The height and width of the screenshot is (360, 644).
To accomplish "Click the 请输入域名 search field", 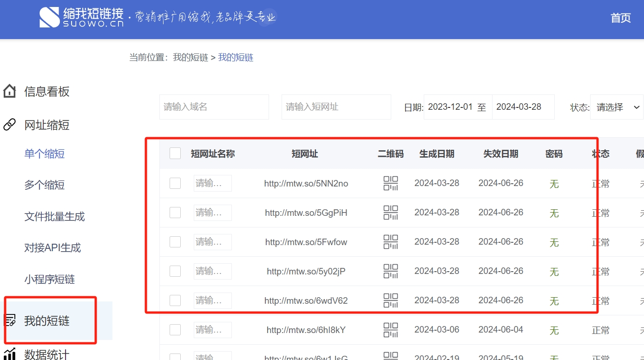I will pos(214,107).
